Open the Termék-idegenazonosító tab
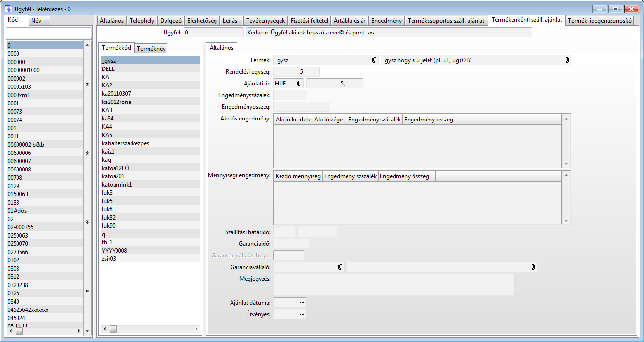Viewport: 644px width, 342px height. [x=599, y=21]
